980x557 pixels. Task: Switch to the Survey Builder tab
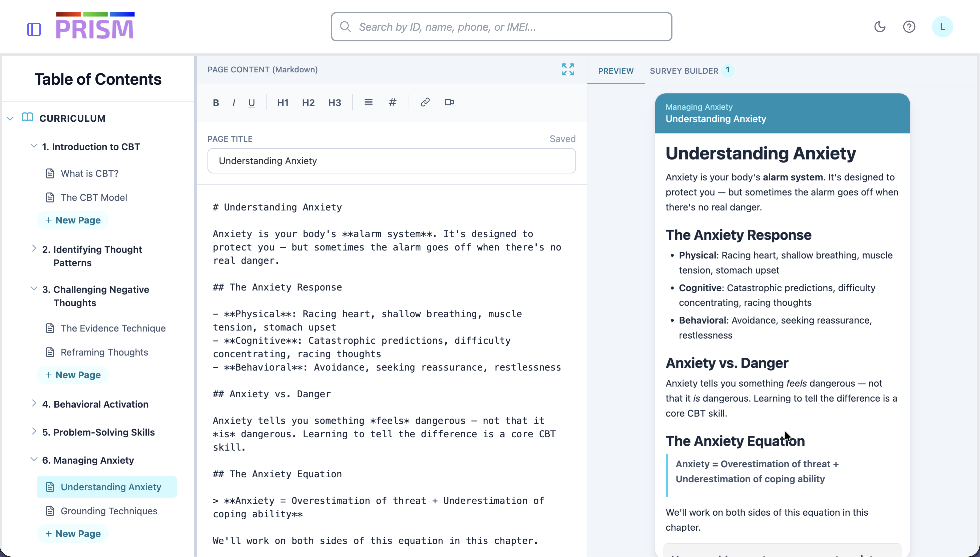684,70
